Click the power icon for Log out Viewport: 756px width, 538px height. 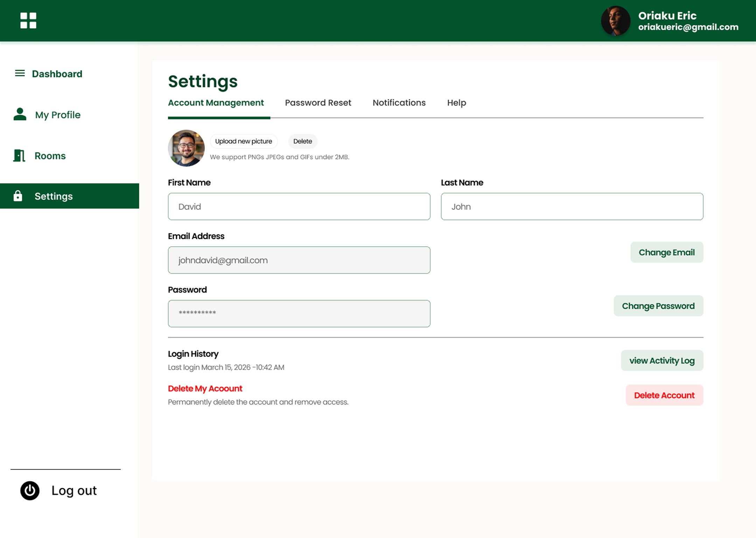click(30, 490)
